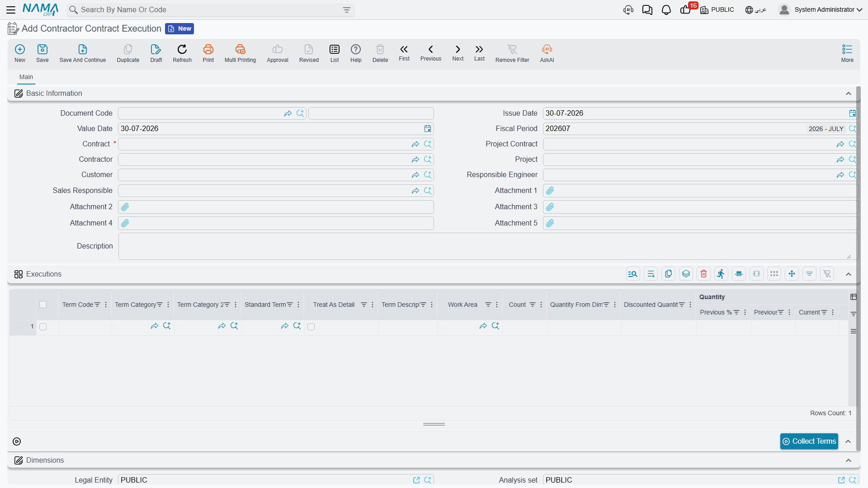Click Executions grid filter icon

click(x=809, y=274)
